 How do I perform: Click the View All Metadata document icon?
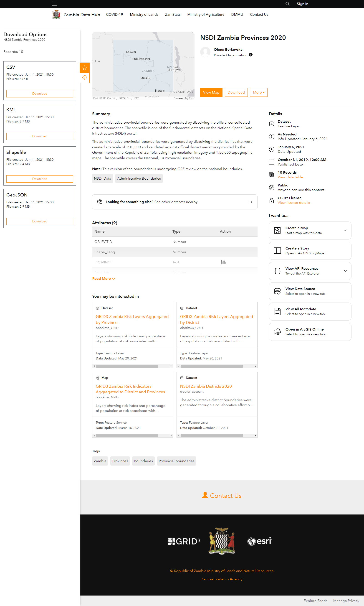pyautogui.click(x=277, y=311)
